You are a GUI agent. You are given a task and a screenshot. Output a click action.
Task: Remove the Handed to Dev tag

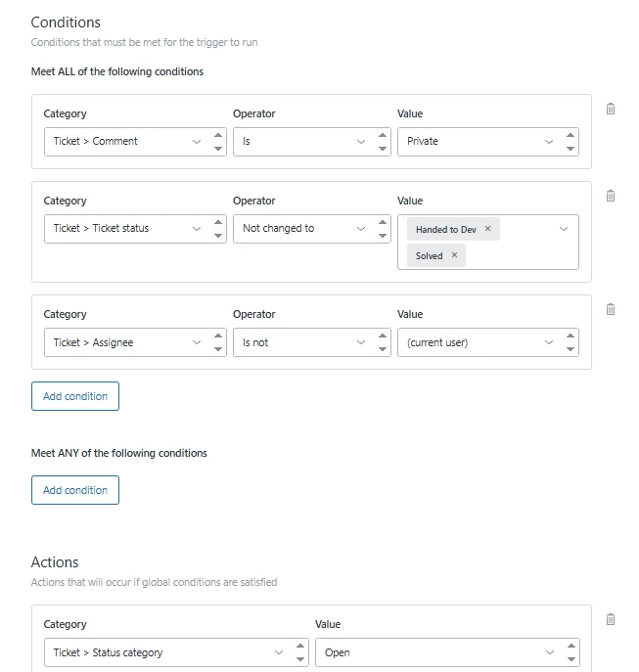click(x=487, y=229)
